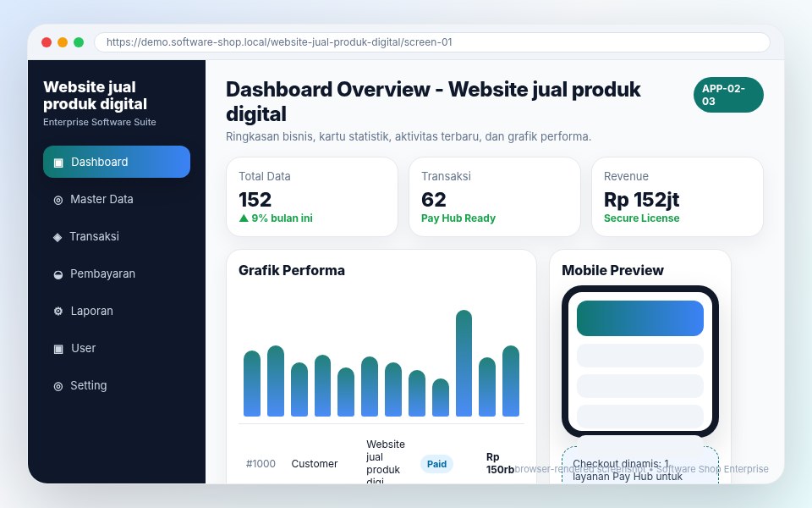812x508 pixels.
Task: Click the Customer cell in row #1000
Action: (x=315, y=464)
